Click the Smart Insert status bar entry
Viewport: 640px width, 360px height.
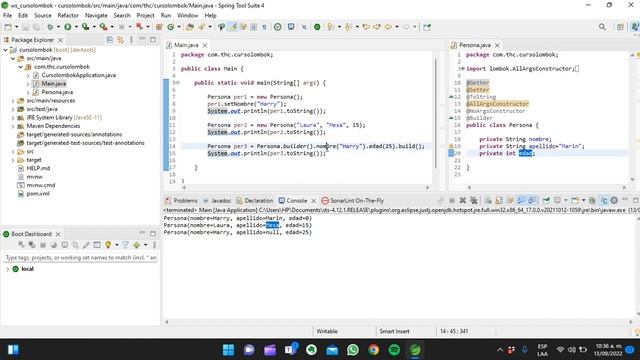point(394,331)
